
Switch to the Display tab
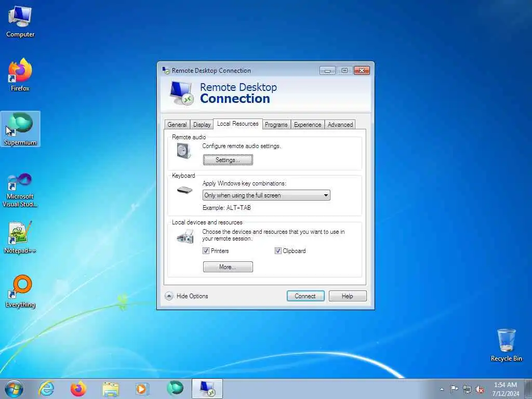point(202,125)
